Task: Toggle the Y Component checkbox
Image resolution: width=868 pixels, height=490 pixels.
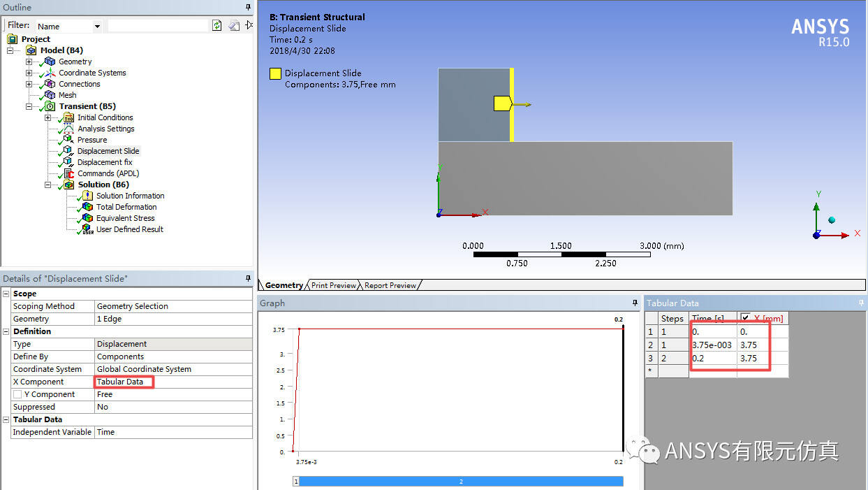Action: (x=17, y=394)
